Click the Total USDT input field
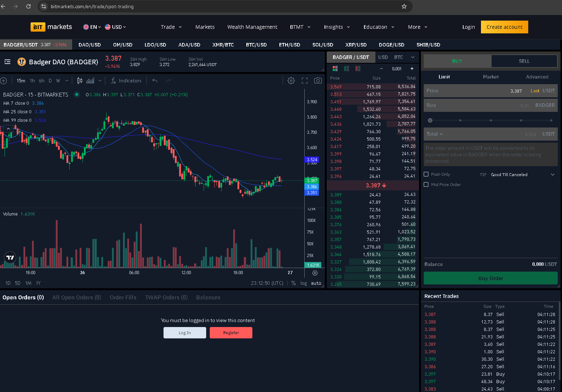 pyautogui.click(x=491, y=134)
